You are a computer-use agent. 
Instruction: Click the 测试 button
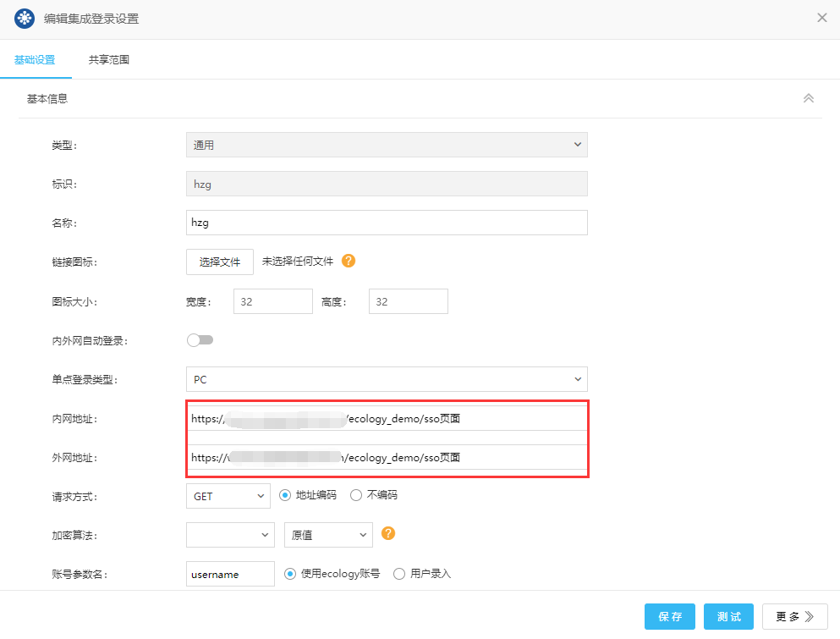(728, 616)
